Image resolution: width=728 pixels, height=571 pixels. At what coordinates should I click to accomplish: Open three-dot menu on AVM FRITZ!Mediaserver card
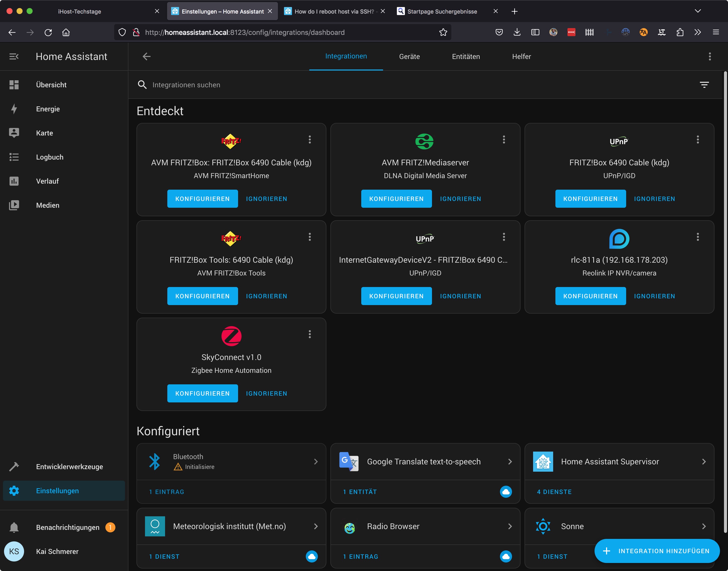click(504, 140)
